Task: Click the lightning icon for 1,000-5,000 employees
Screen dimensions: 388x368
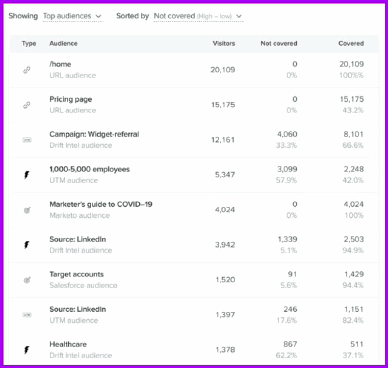Action: pos(27,175)
